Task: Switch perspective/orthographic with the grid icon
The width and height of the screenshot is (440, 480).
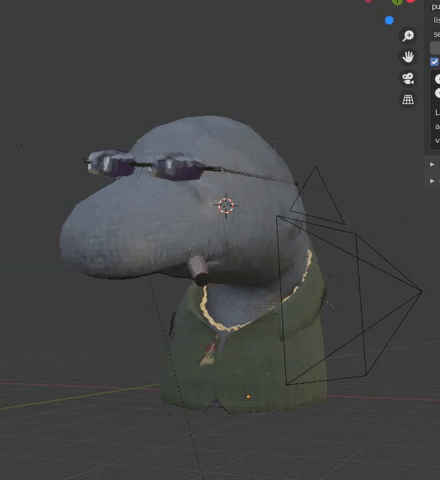Action: pyautogui.click(x=408, y=99)
